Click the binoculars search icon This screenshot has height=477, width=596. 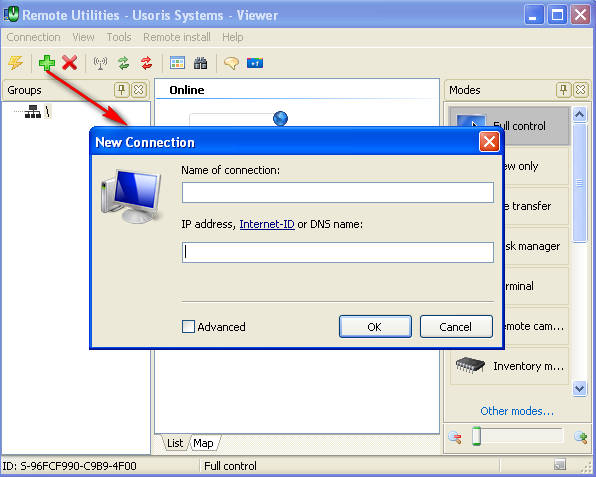200,63
